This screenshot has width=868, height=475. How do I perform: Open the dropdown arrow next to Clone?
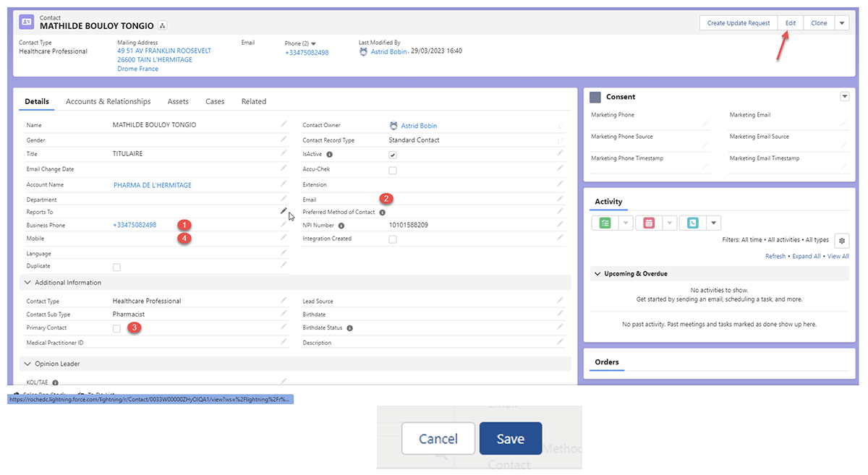coord(841,23)
